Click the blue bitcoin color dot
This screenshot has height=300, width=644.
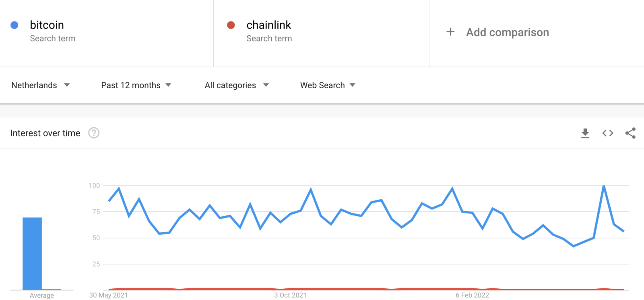tap(14, 25)
